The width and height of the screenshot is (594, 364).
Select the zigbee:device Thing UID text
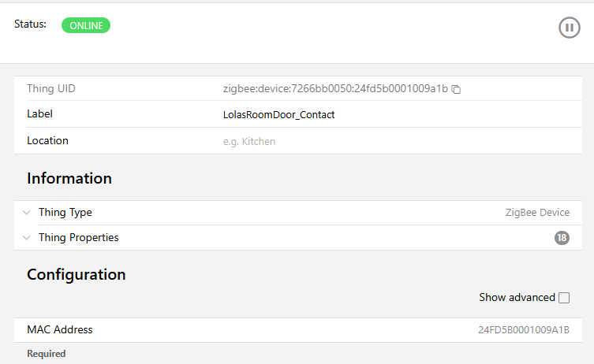tap(335, 89)
